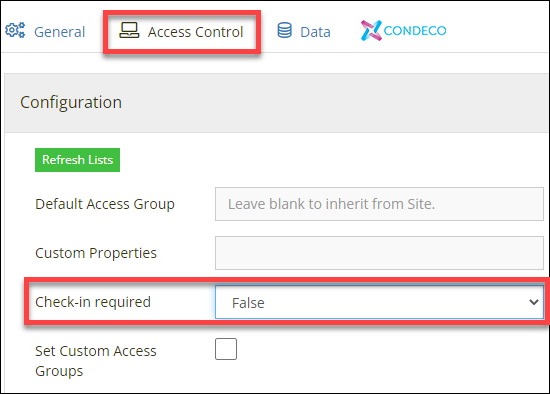
Task: Enable the Set Custom Access Groups checkbox
Action: (226, 349)
